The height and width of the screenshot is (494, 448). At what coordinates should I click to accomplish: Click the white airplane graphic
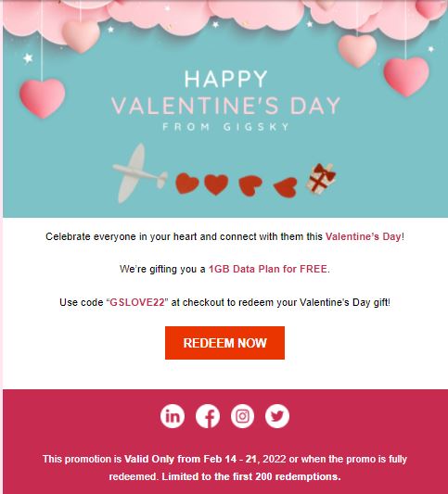tap(140, 173)
